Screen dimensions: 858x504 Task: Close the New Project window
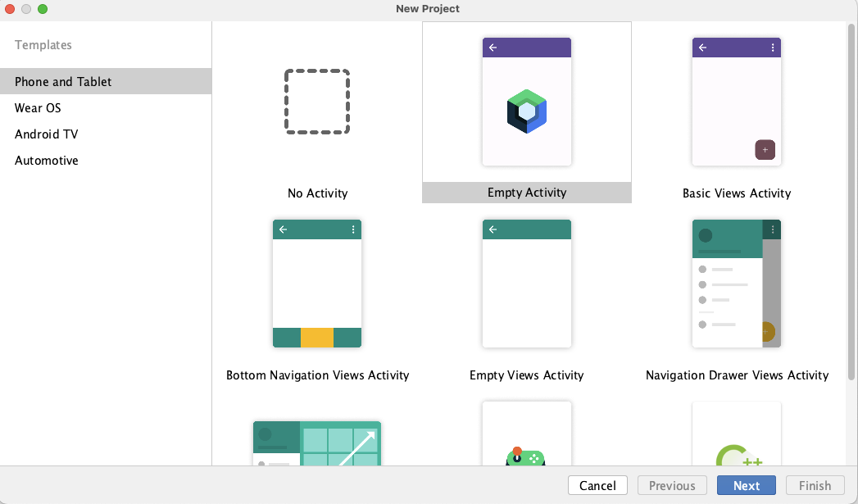[x=9, y=9]
